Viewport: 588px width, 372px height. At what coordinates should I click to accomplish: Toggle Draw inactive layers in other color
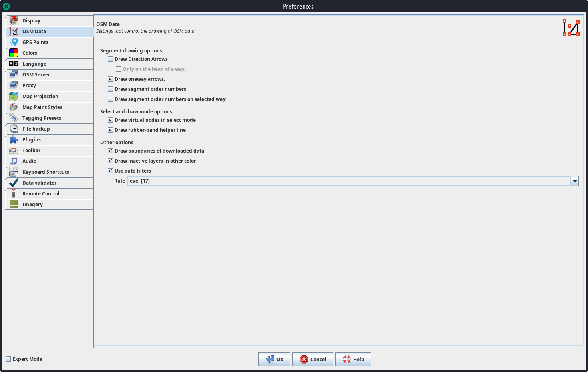(x=110, y=161)
